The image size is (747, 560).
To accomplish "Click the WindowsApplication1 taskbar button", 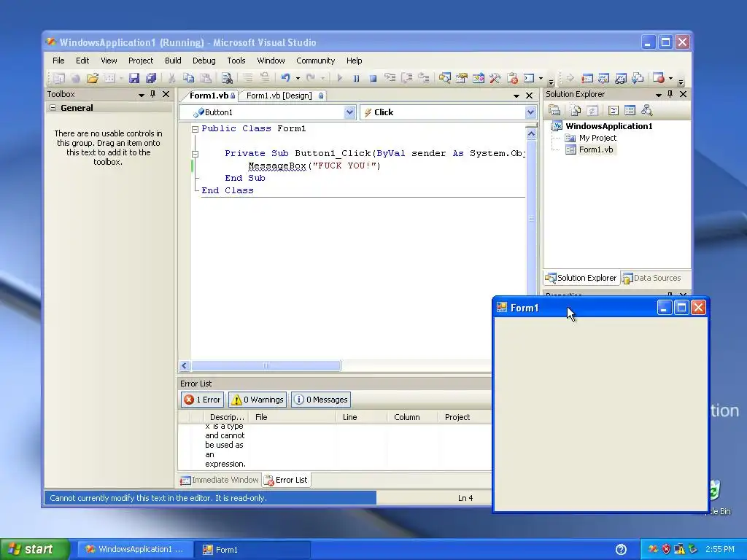I will (135, 550).
